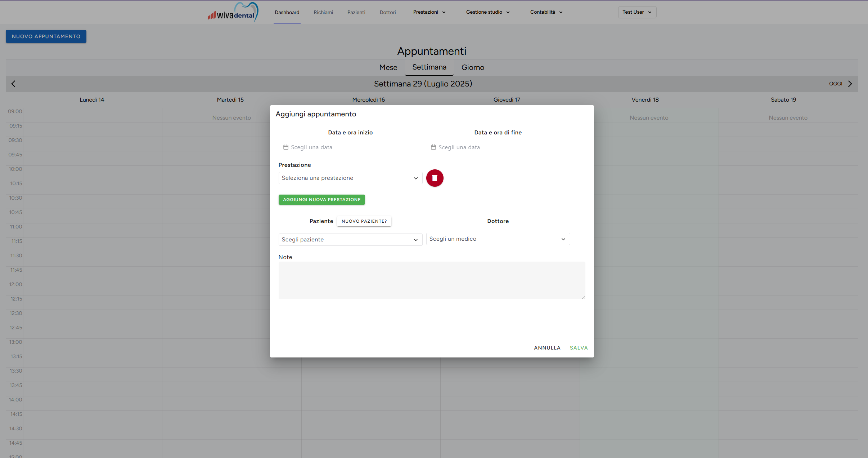Click the Nuovo Paziente? button
The image size is (868, 458).
(364, 221)
